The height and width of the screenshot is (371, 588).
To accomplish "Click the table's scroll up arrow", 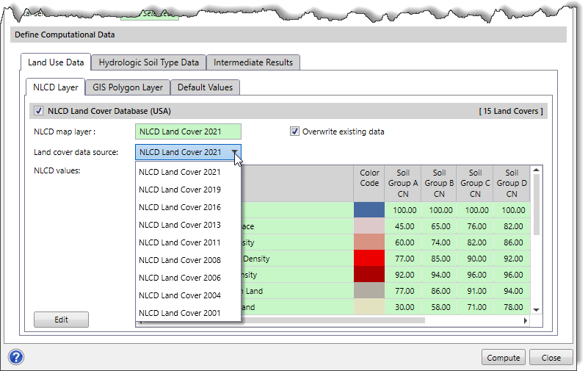I will 537,170.
